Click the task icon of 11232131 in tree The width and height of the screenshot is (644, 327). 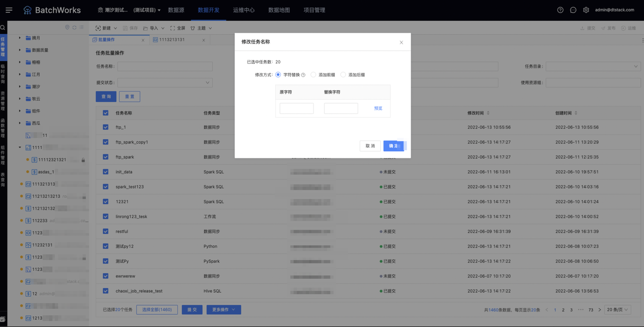[x=28, y=245]
